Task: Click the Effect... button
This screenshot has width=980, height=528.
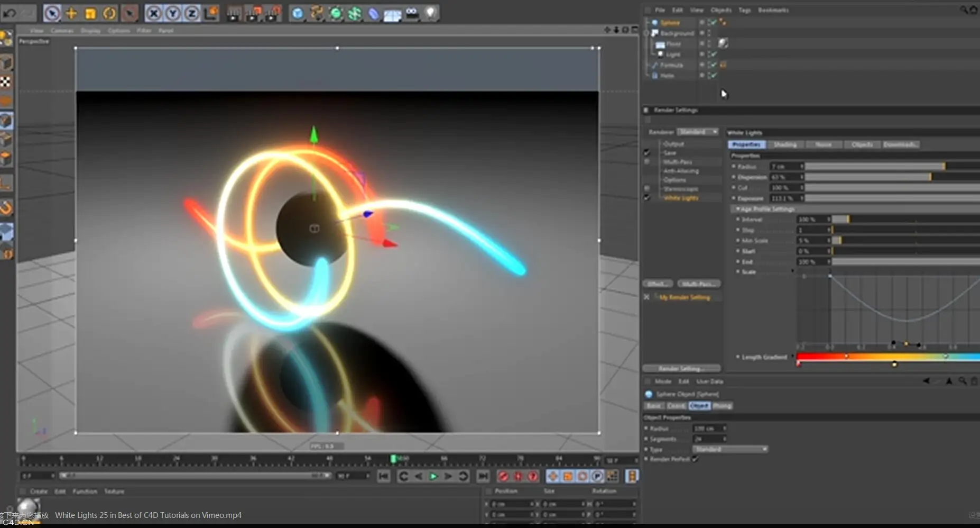Action: click(x=658, y=284)
